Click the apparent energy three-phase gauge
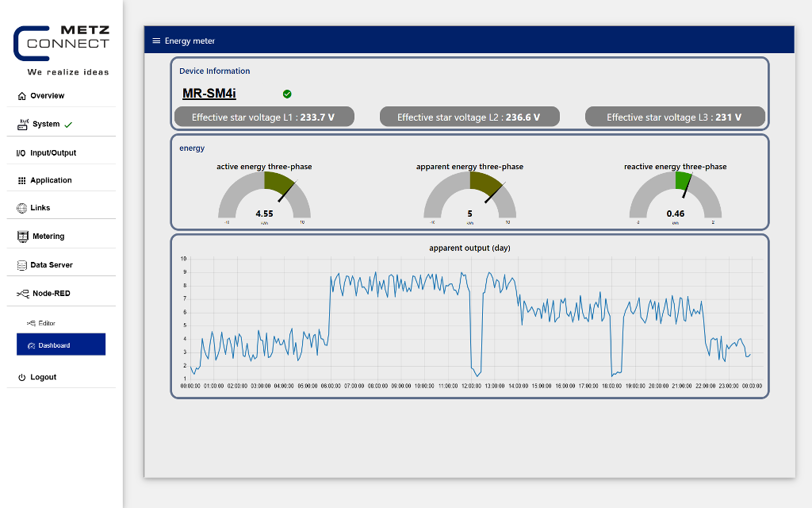This screenshot has width=812, height=508. point(469,197)
